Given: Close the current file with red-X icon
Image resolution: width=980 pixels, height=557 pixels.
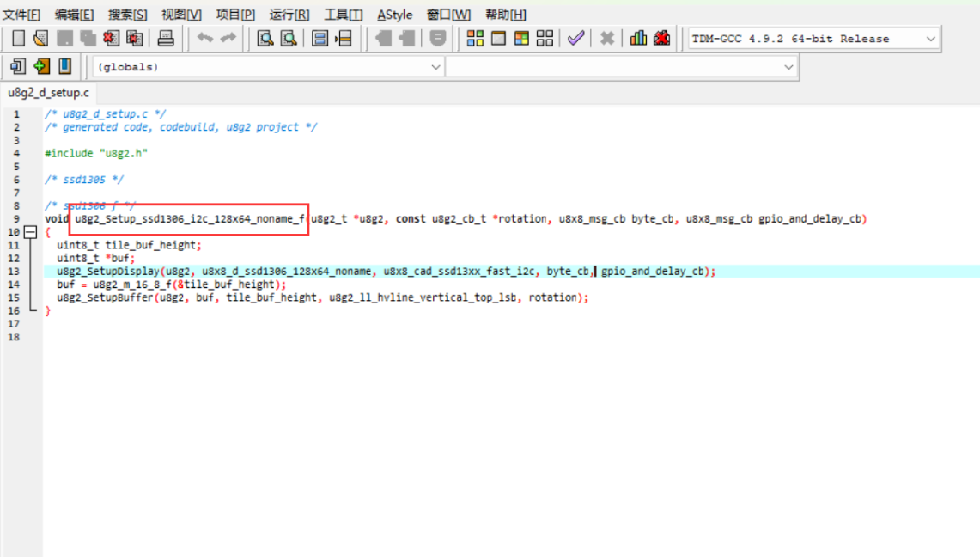Looking at the screenshot, I should coord(111,38).
